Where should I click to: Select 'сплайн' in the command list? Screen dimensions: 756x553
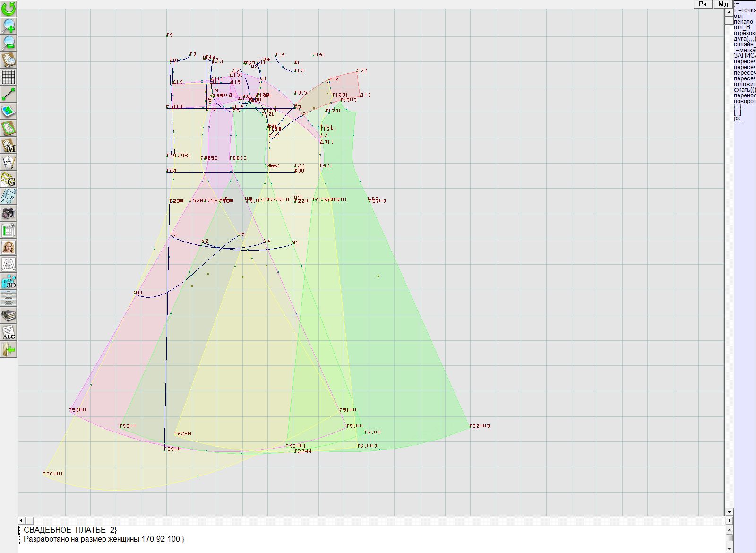pos(744,44)
